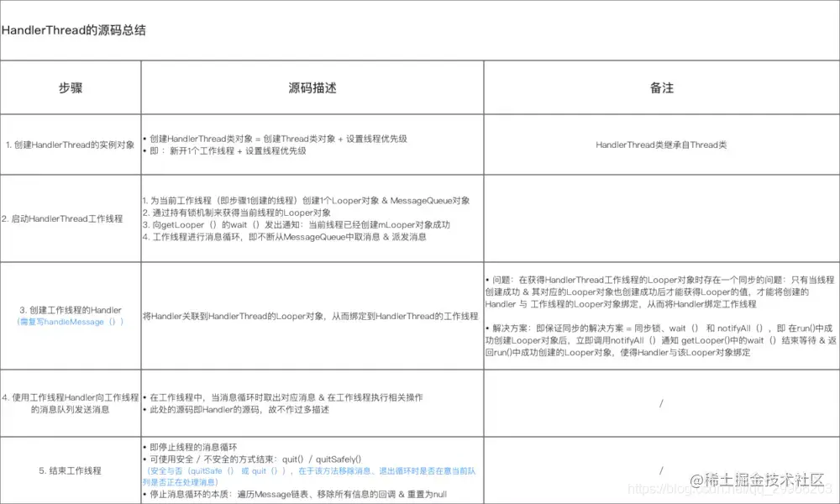
Task: Select the 5. 结束工作线程 cell
Action: click(71, 471)
